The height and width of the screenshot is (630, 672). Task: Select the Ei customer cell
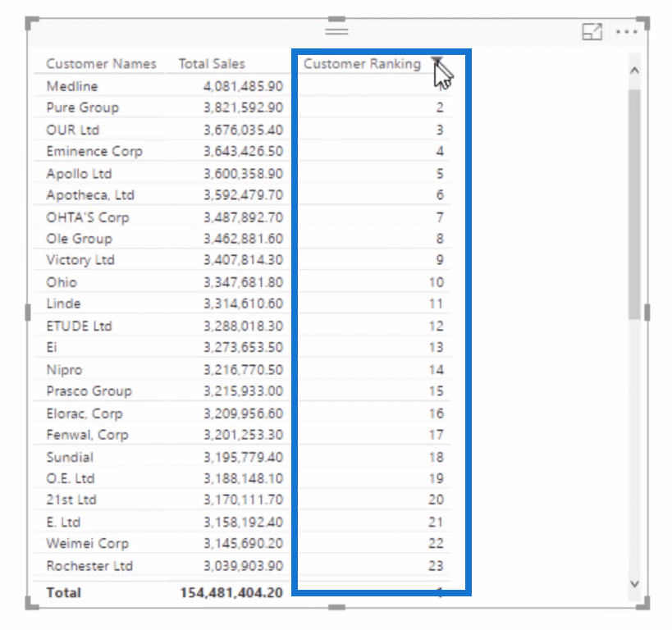point(52,348)
